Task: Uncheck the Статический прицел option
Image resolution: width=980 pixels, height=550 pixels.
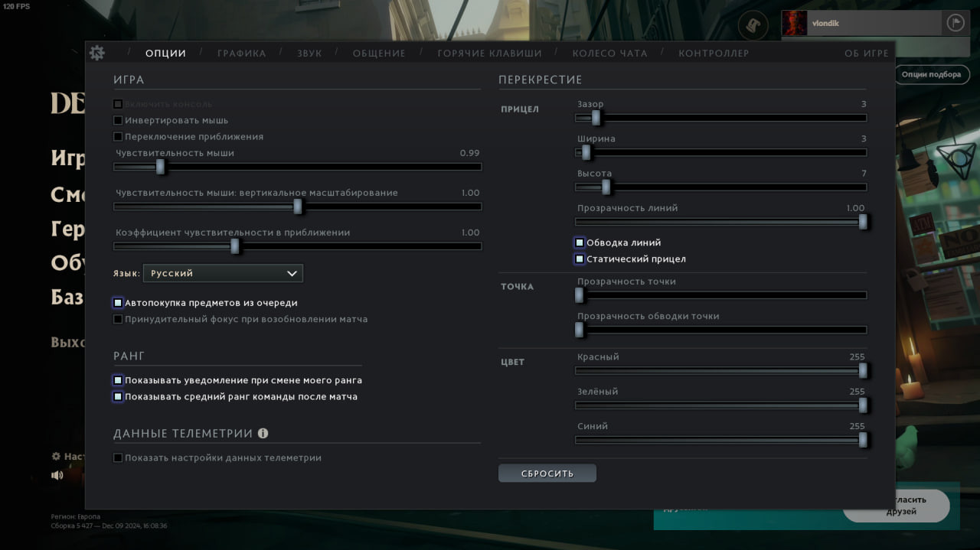Action: coord(580,259)
